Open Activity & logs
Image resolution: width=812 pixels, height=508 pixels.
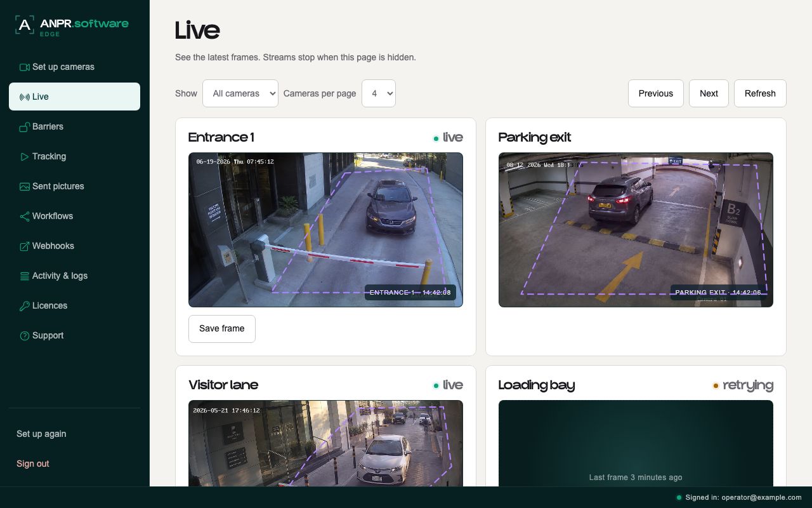[x=74, y=276]
